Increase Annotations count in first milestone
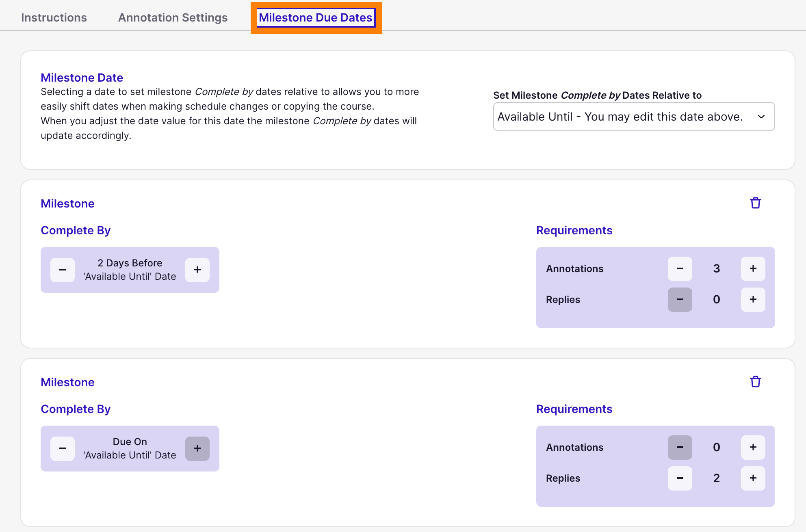This screenshot has width=806, height=532. [x=753, y=268]
